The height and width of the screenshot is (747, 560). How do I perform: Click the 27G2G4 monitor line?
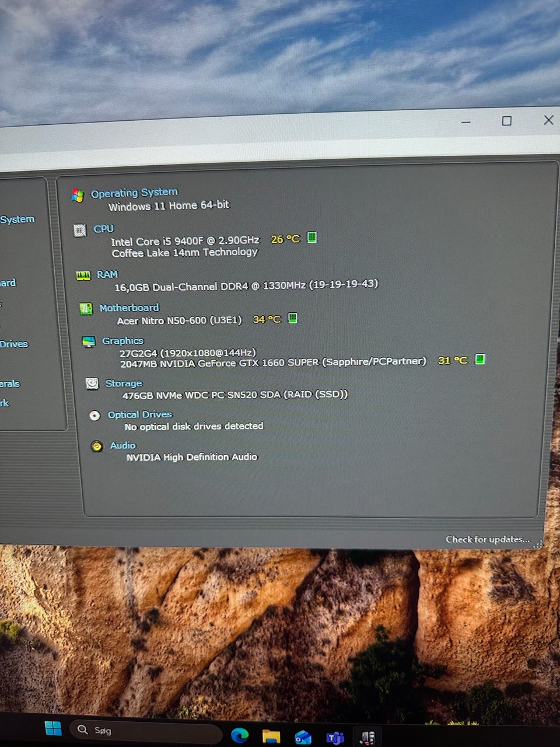pos(188,352)
